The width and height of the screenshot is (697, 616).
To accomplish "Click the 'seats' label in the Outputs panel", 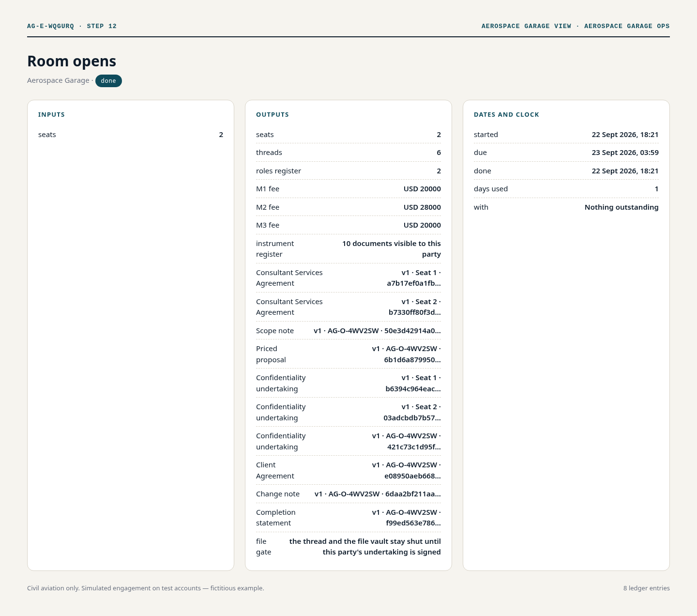I will pyautogui.click(x=265, y=135).
